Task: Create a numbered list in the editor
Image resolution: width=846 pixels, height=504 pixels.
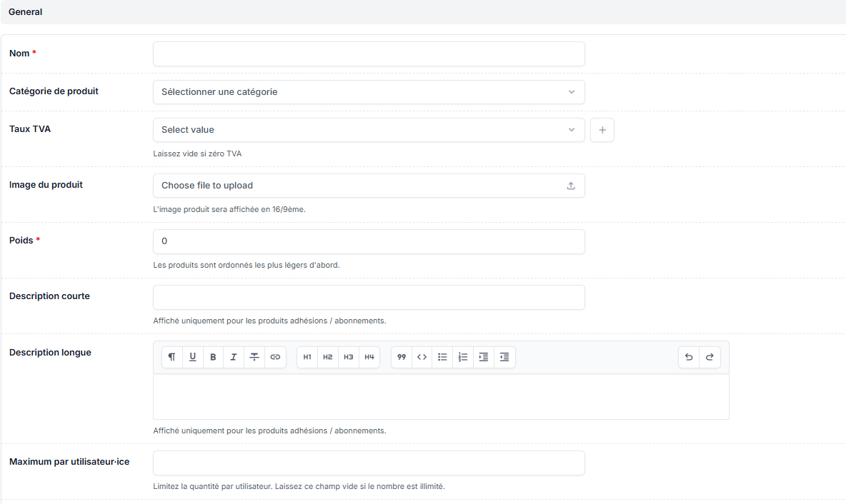Action: click(463, 357)
